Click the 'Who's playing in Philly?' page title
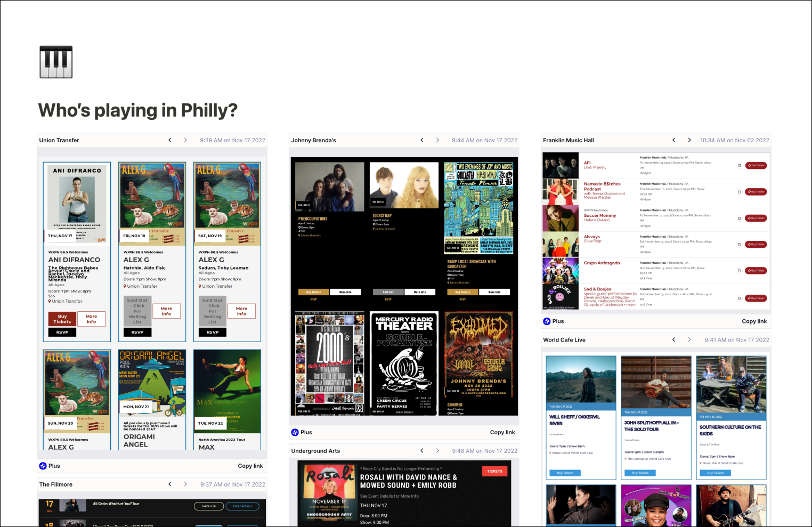 coord(138,110)
